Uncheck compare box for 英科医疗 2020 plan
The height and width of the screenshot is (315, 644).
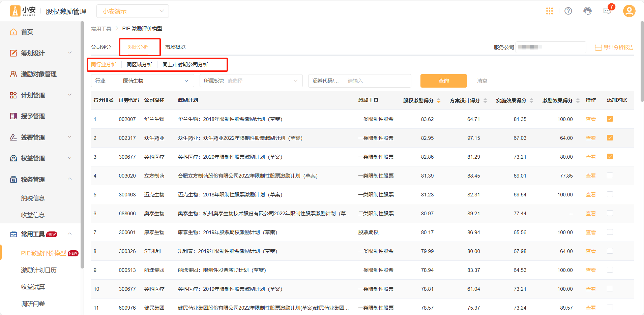[x=610, y=157]
